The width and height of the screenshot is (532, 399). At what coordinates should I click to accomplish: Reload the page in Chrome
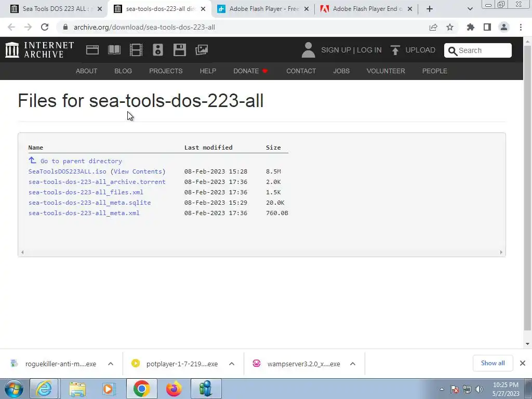[x=45, y=27]
